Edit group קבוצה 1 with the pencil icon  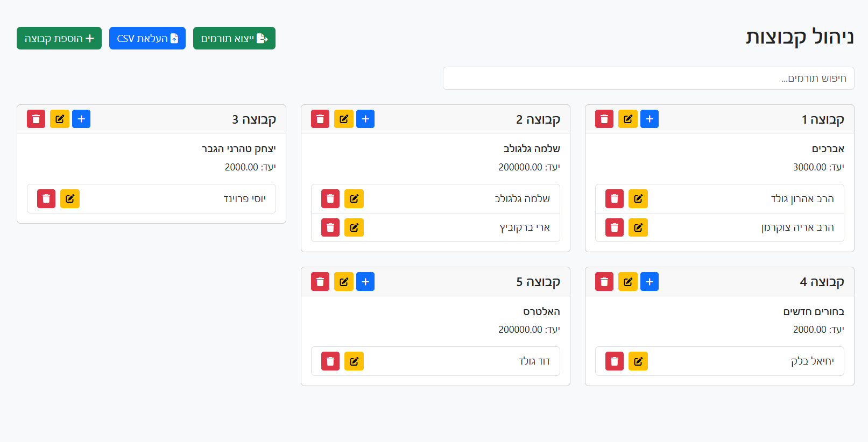point(627,119)
